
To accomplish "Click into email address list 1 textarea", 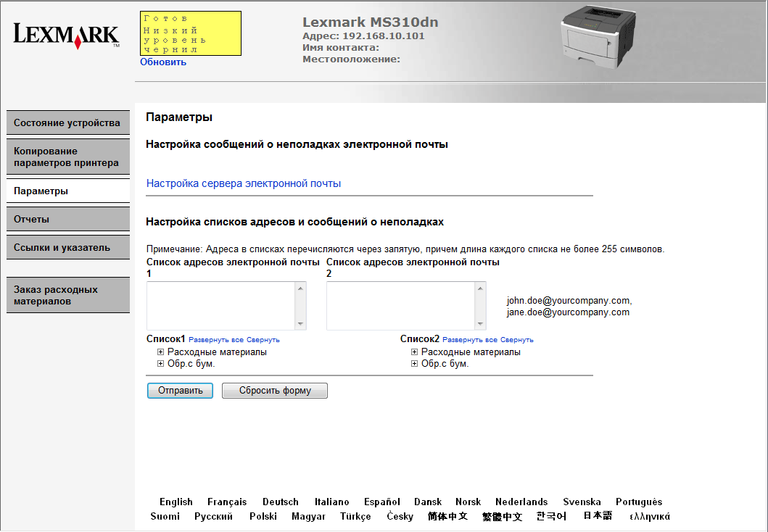I will 221,306.
